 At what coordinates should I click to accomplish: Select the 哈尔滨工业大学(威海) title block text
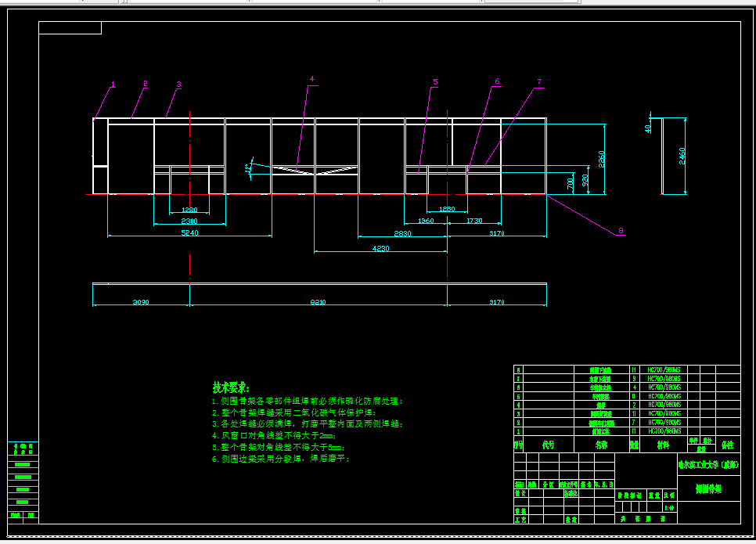(x=709, y=465)
